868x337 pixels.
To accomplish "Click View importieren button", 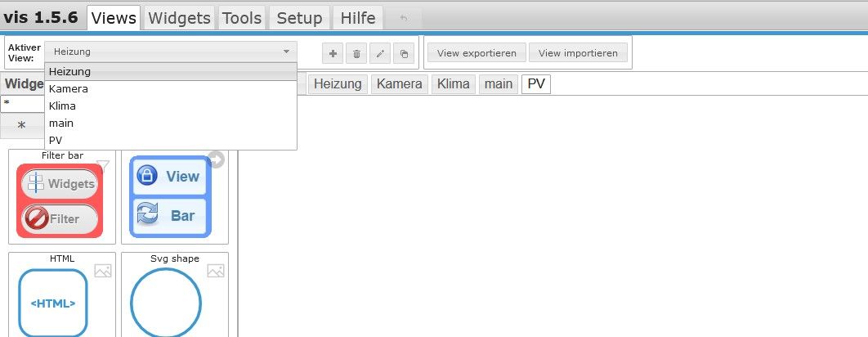I will [x=578, y=53].
